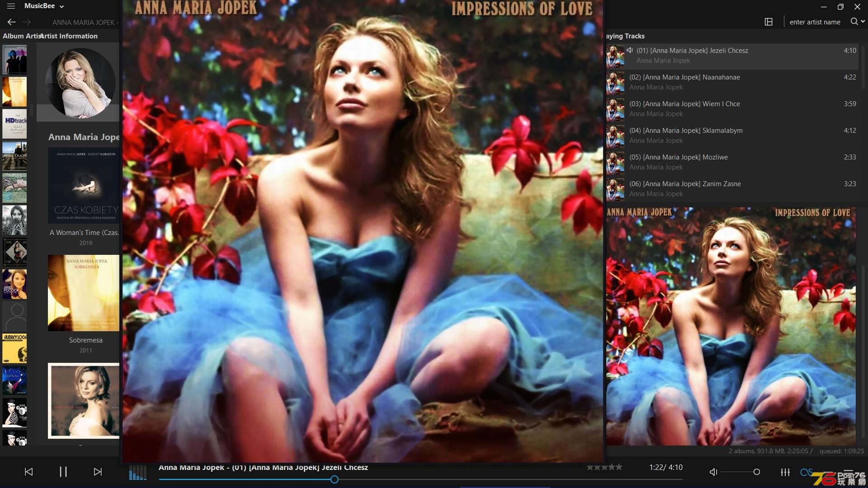Click the 'A Woman's Time' album title
Image resolution: width=868 pixels, height=488 pixels.
[x=84, y=233]
